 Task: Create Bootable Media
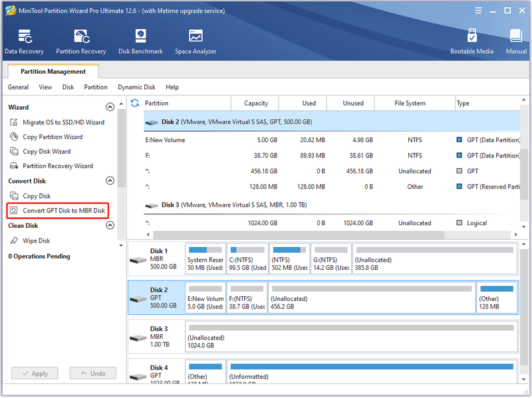471,42
